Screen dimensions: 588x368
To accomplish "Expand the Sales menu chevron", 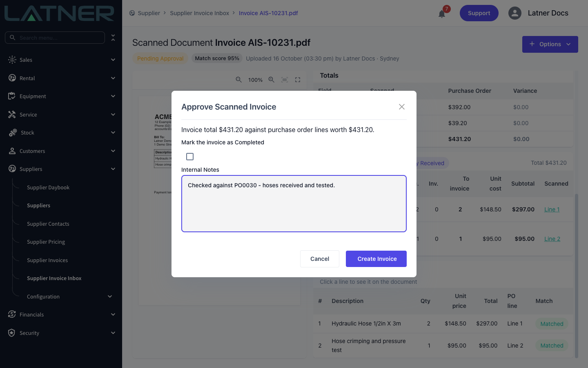I will point(113,60).
